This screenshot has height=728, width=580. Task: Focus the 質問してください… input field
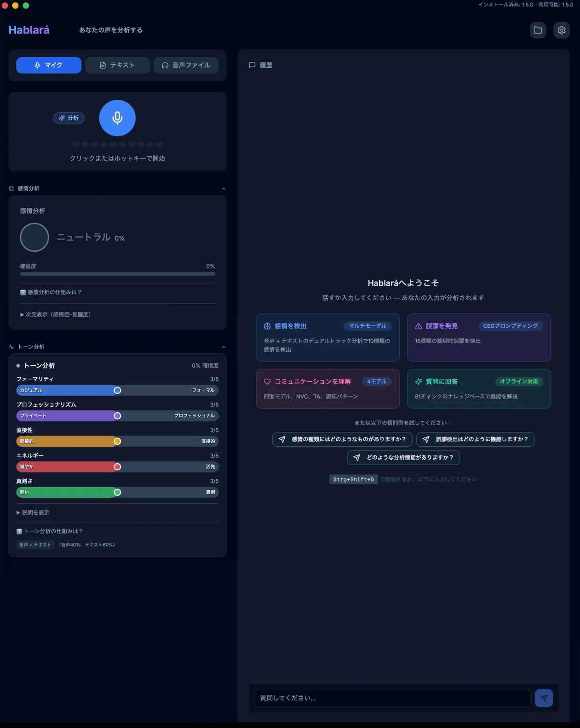[392, 698]
